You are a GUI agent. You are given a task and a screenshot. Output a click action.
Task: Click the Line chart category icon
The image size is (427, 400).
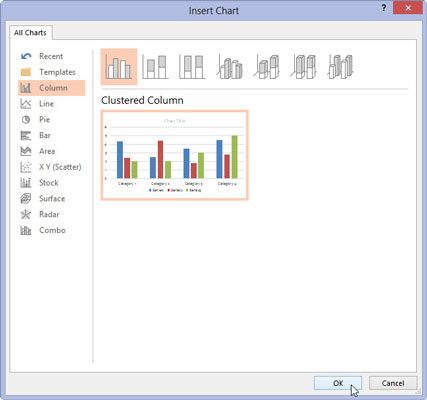tap(26, 104)
